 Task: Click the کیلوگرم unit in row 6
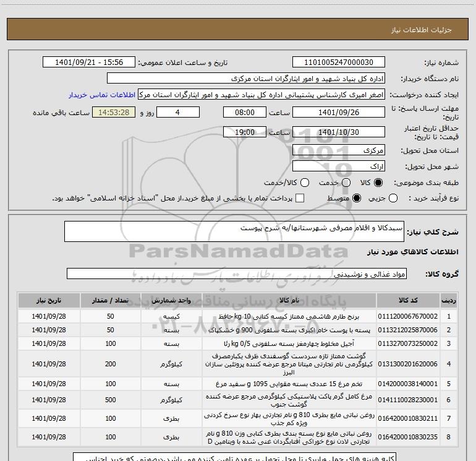click(x=171, y=400)
